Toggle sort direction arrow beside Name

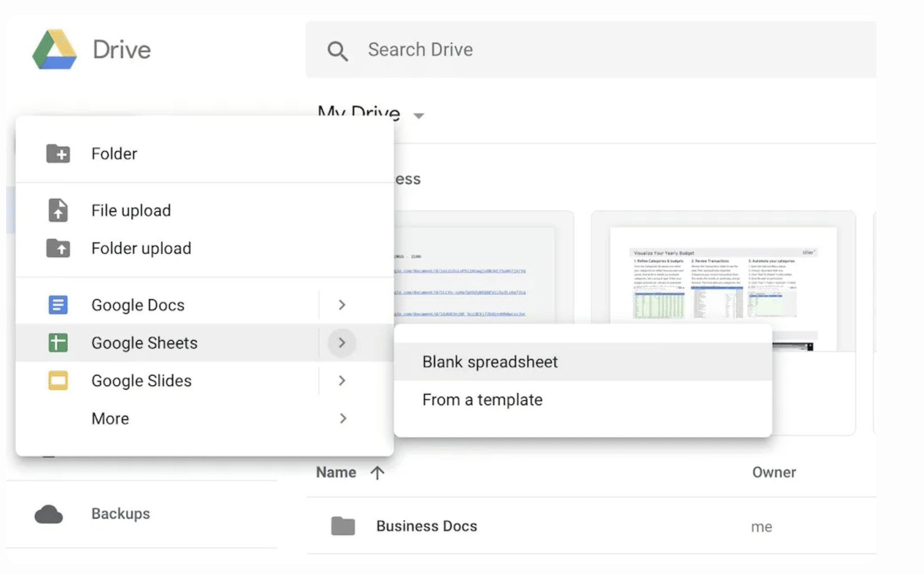click(x=377, y=473)
